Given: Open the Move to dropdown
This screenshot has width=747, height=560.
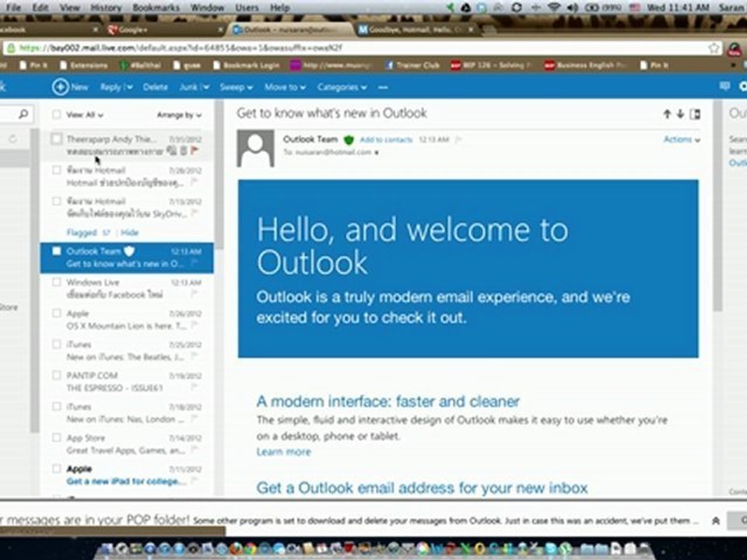Looking at the screenshot, I should (x=285, y=88).
